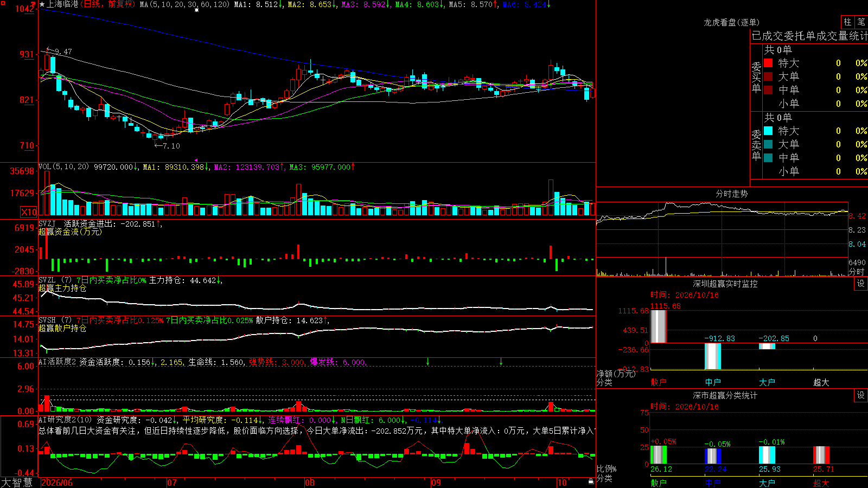Click the cyan 特大 sell order swatch
Viewport: 868px width, 488px height.
768,131
